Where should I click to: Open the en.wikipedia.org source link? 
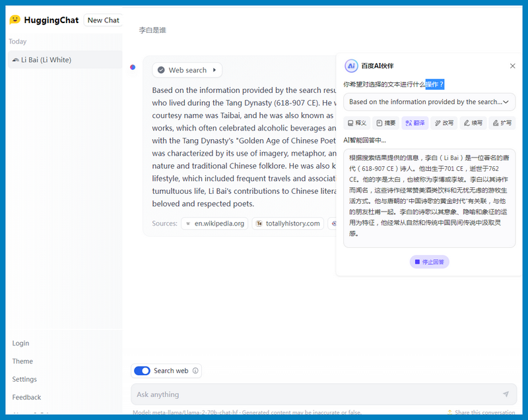coord(214,224)
